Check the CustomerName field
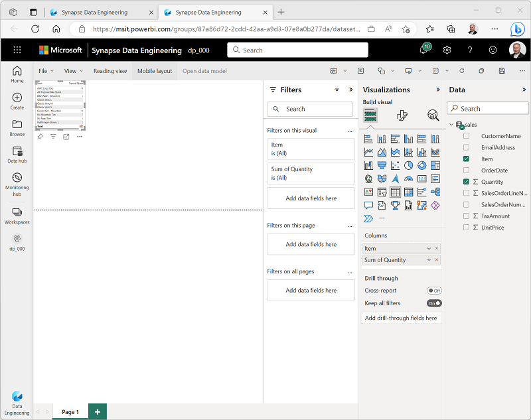 tap(467, 136)
